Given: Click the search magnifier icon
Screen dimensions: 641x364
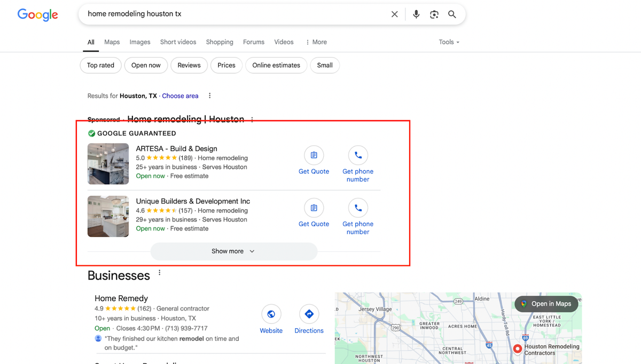Looking at the screenshot, I should pos(452,14).
